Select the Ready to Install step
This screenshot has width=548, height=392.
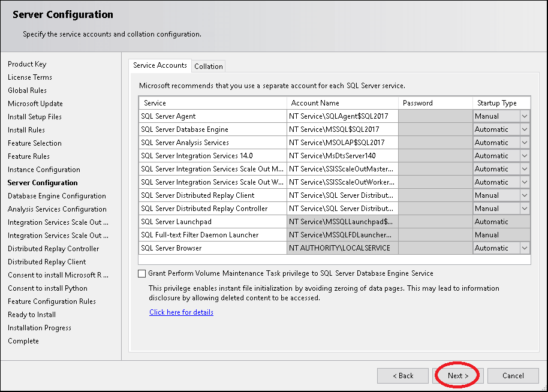(31, 315)
